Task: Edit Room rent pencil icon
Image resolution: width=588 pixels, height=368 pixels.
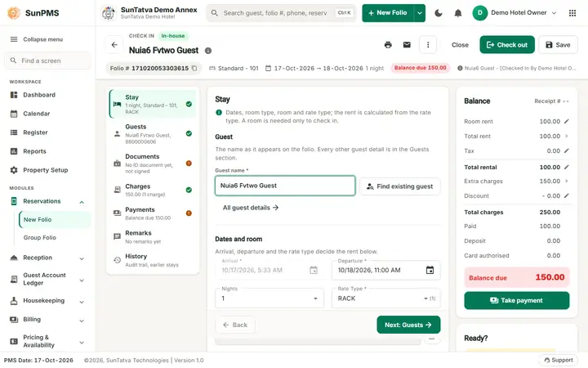Action: pos(567,121)
